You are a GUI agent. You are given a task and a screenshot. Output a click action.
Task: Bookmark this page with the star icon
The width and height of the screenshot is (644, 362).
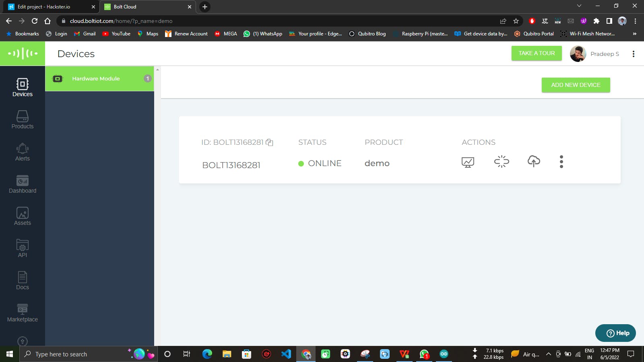point(516,21)
